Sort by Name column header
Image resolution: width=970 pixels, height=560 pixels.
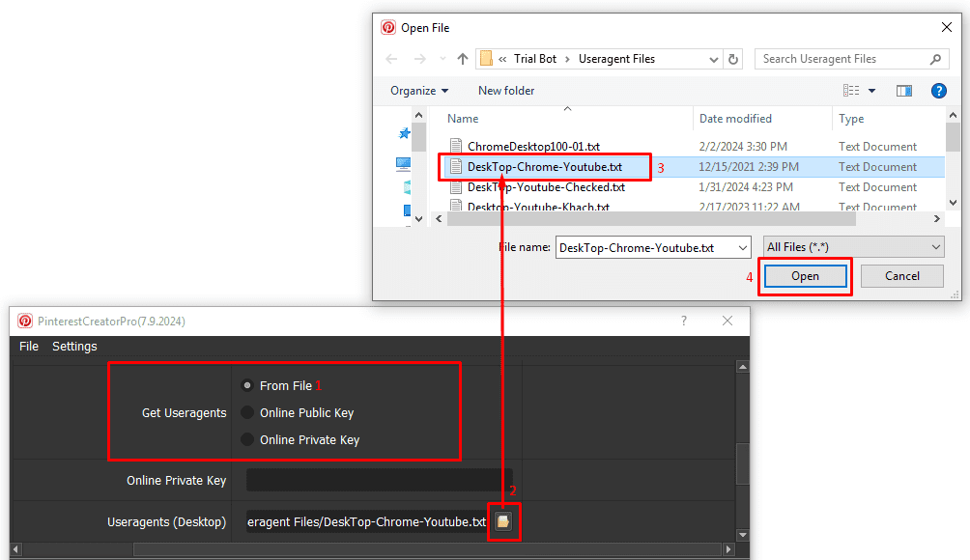[x=463, y=119]
